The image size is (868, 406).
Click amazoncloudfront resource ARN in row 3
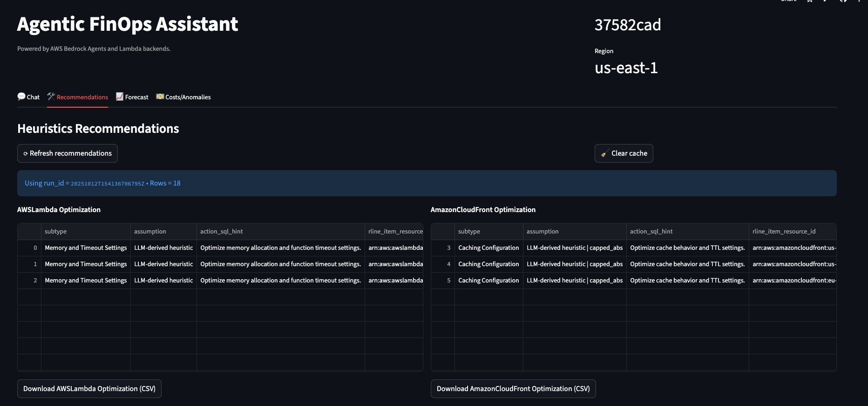tap(793, 248)
